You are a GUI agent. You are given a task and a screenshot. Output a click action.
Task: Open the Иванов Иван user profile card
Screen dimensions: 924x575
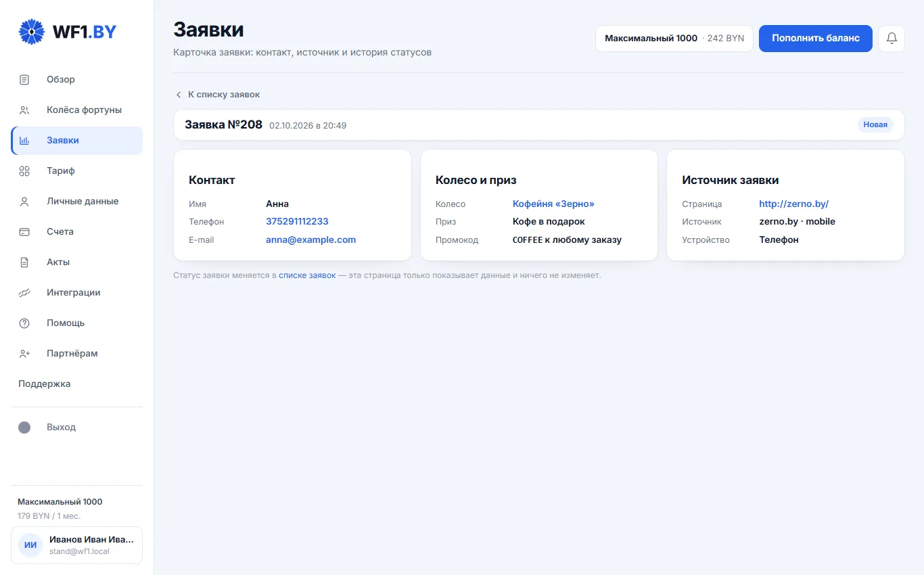pyautogui.click(x=77, y=545)
